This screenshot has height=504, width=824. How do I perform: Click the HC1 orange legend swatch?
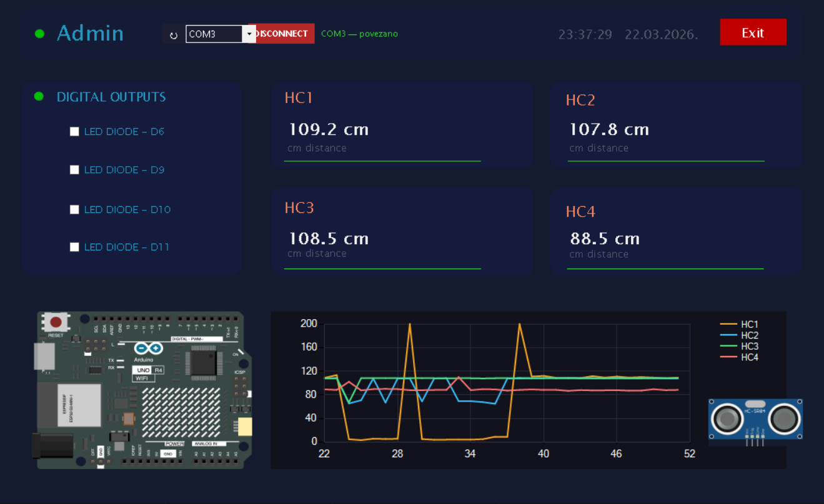pyautogui.click(x=728, y=324)
